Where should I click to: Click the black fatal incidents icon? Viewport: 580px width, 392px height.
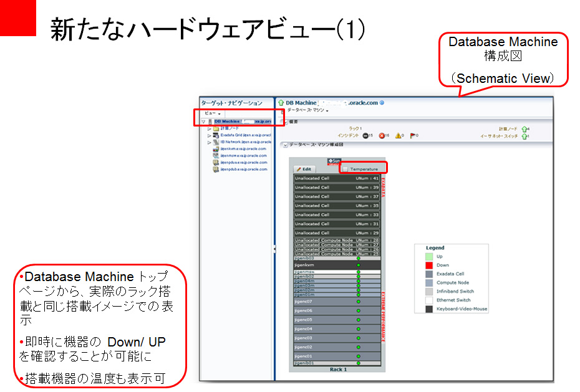(365, 136)
